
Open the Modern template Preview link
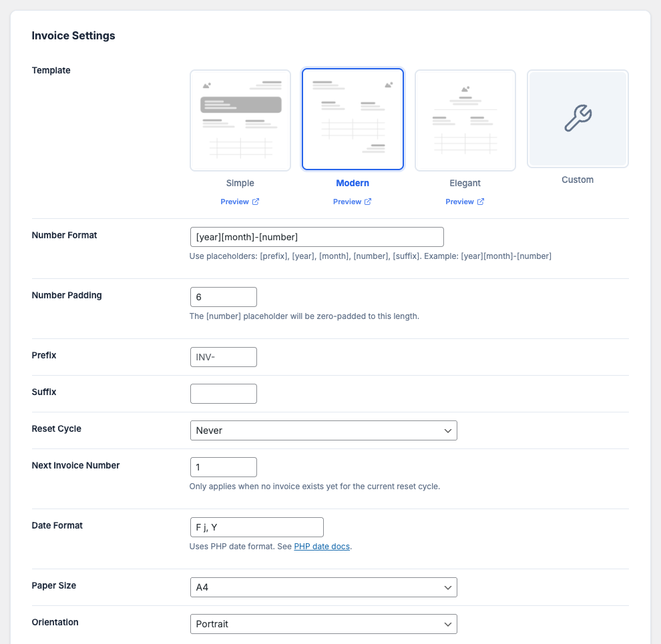point(347,202)
